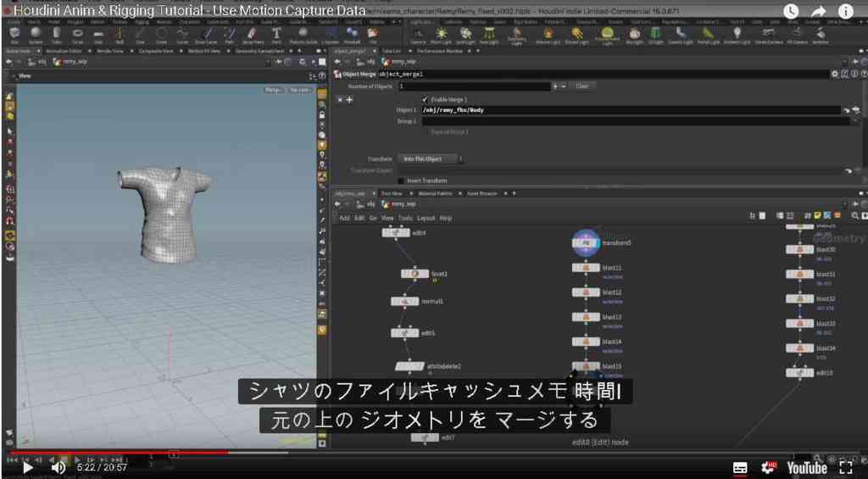
Task: Click the Clear button beside Number of Objects
Action: point(581,86)
